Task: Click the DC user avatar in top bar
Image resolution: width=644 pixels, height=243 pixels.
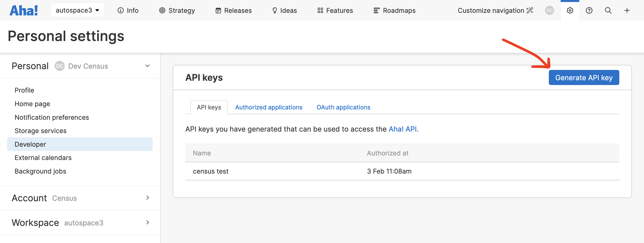Action: tap(549, 11)
